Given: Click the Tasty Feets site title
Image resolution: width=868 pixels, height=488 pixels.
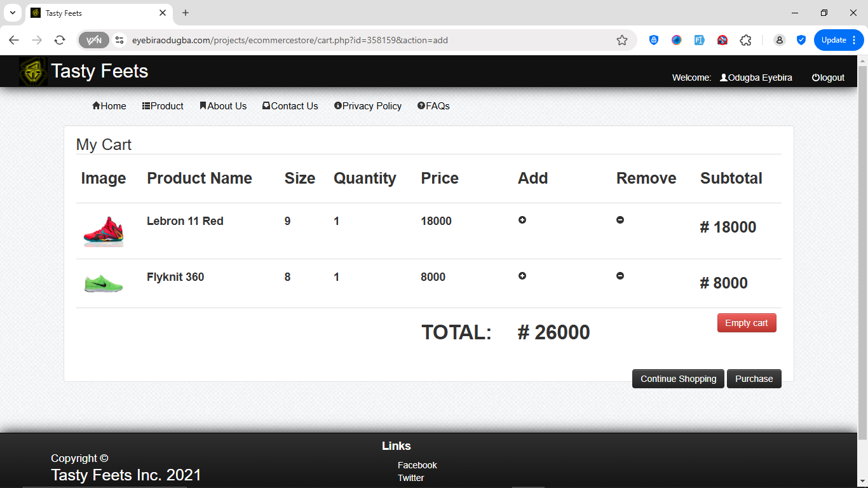Looking at the screenshot, I should point(100,71).
